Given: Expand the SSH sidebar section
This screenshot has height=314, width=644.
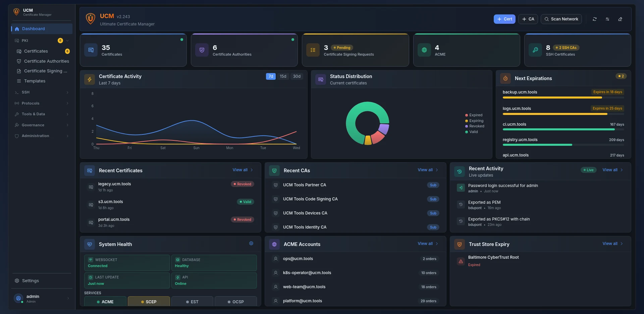Looking at the screenshot, I should (x=42, y=92).
